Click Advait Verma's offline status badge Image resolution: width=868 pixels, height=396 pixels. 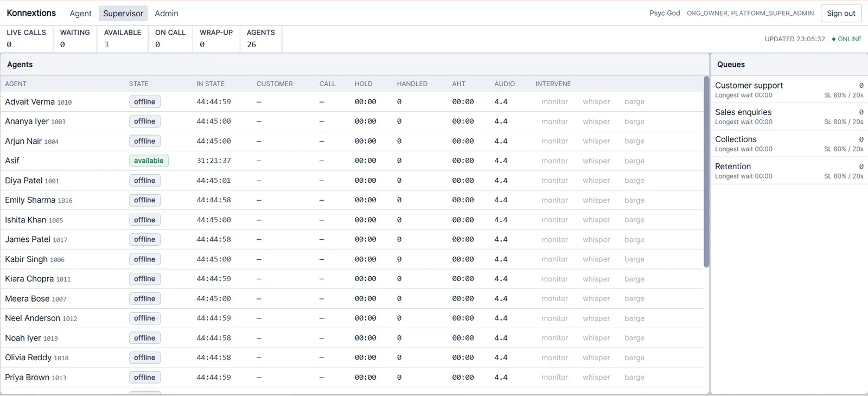145,102
